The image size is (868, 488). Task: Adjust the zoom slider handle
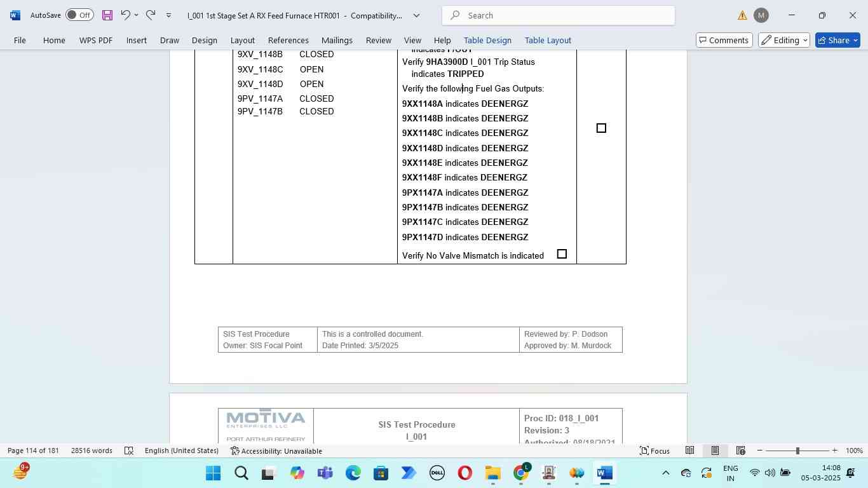click(797, 451)
